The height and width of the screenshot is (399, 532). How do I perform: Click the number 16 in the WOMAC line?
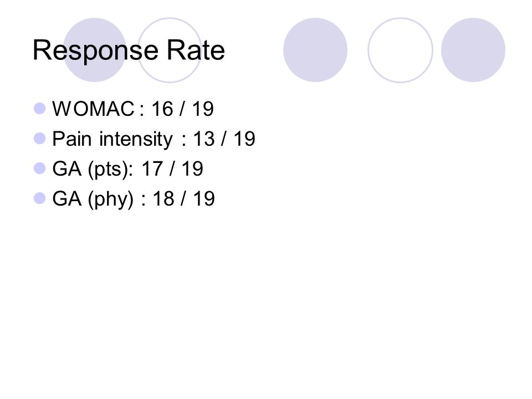(x=162, y=109)
